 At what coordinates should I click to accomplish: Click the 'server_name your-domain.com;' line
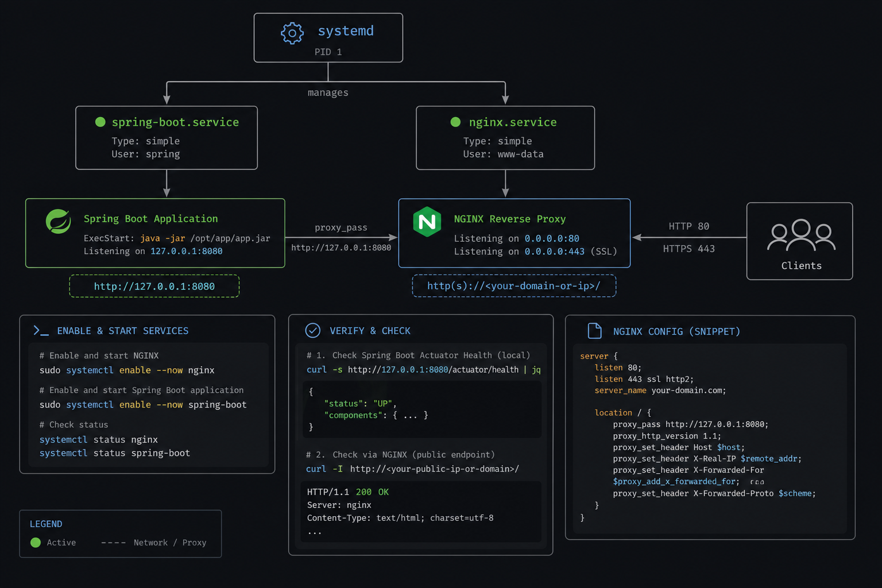click(x=660, y=390)
